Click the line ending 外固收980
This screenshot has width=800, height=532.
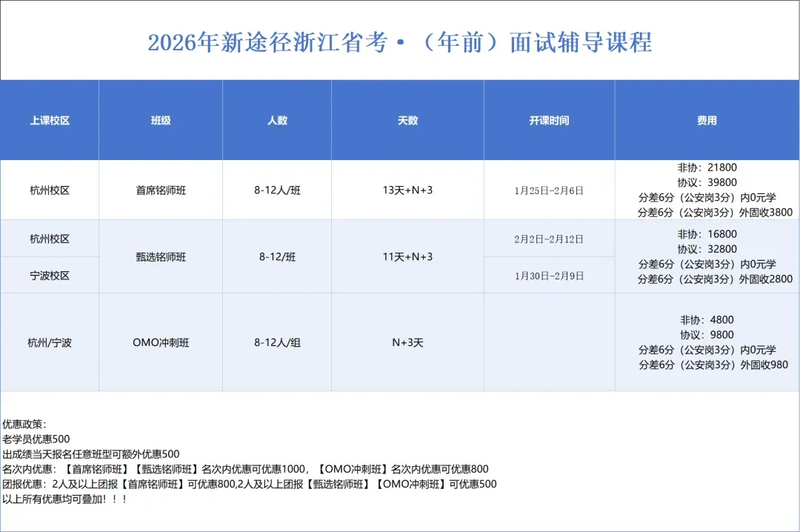(713, 365)
